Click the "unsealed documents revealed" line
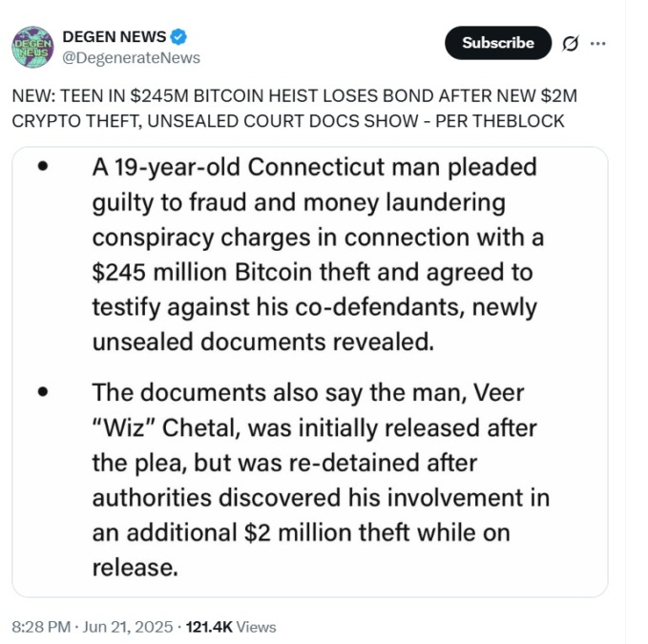 coord(263,343)
